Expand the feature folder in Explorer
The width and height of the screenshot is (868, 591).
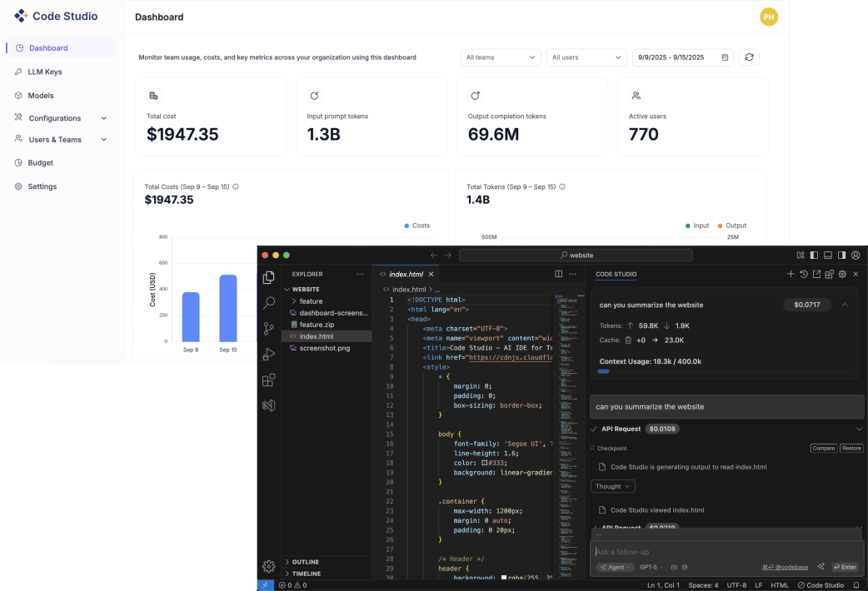tap(309, 300)
